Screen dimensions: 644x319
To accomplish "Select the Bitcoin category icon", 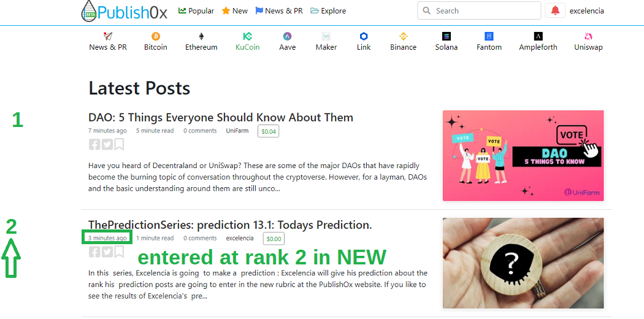I will (156, 37).
